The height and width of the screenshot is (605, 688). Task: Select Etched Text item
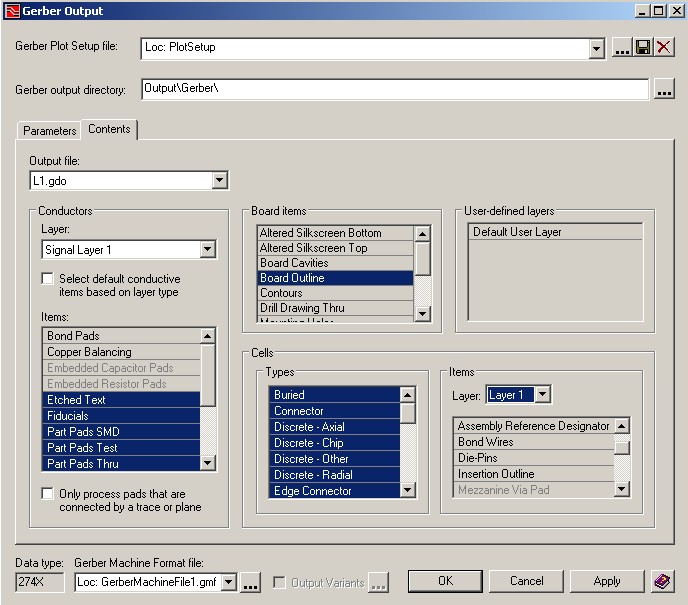(122, 400)
